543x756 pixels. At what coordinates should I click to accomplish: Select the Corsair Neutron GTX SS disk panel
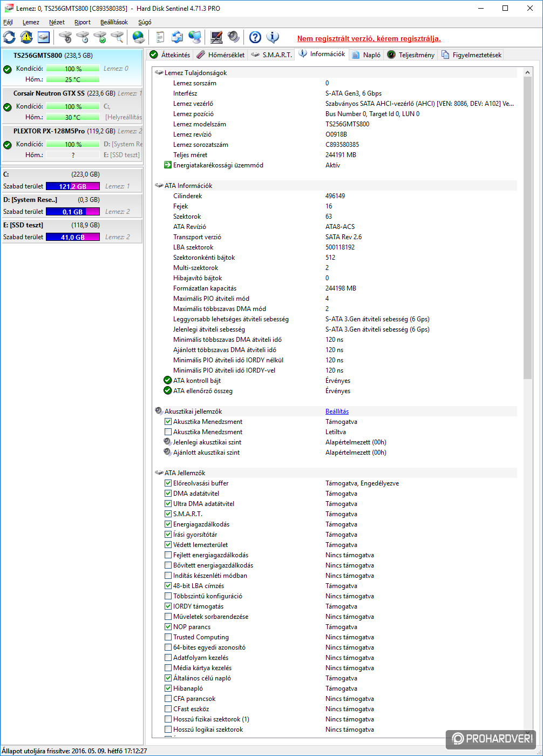coord(72,105)
